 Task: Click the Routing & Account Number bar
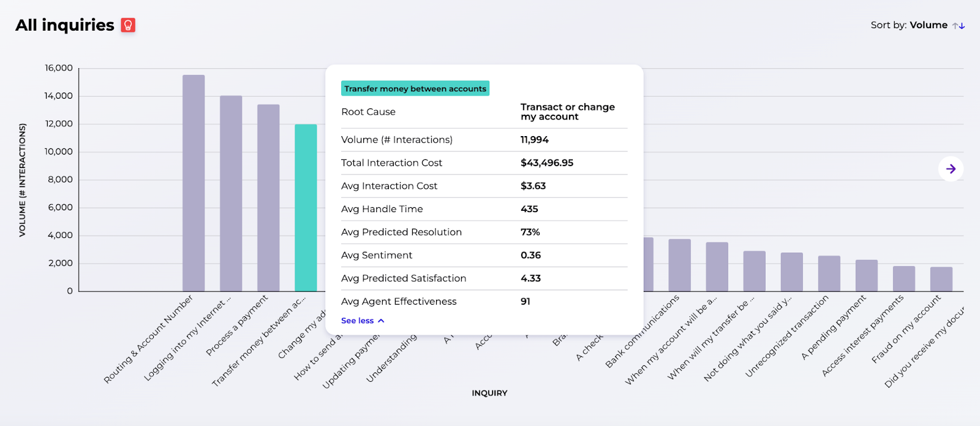[194, 184]
